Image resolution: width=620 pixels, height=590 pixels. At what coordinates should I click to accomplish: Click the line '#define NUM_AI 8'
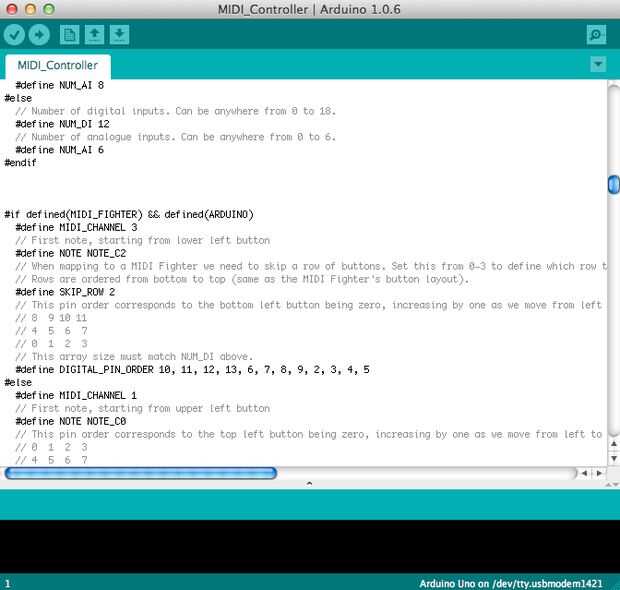(60, 85)
